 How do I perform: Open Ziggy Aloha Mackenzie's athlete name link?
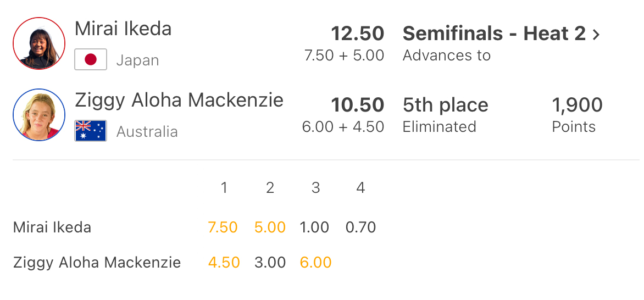(x=179, y=100)
